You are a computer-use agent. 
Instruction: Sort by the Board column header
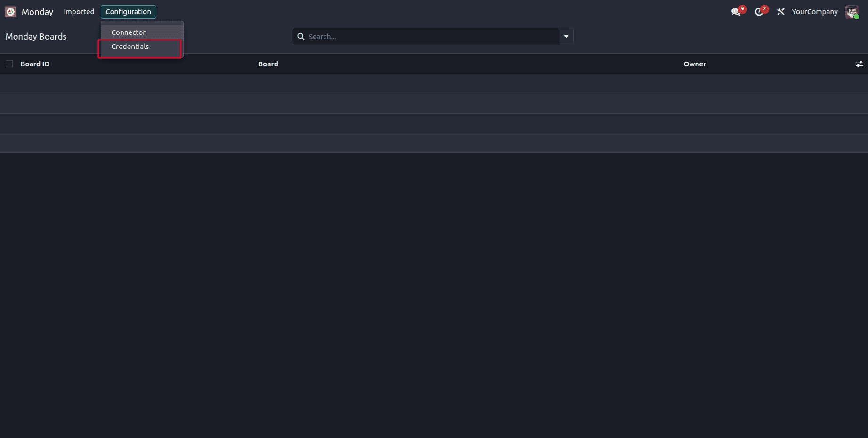click(x=268, y=64)
